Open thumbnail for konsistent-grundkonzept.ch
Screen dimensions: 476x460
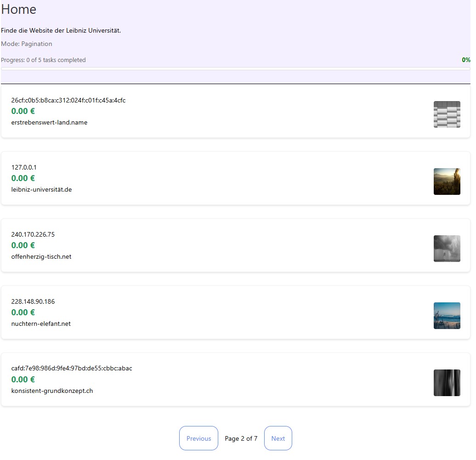pos(447,383)
